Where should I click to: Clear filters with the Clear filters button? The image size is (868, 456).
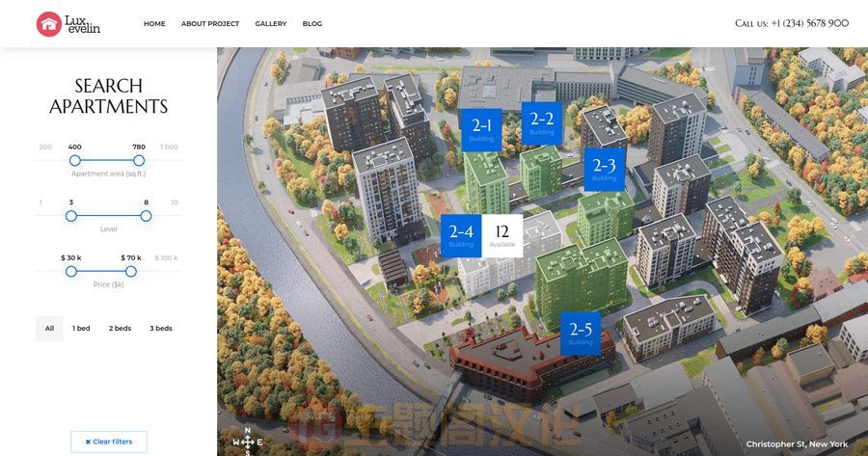pyautogui.click(x=108, y=442)
